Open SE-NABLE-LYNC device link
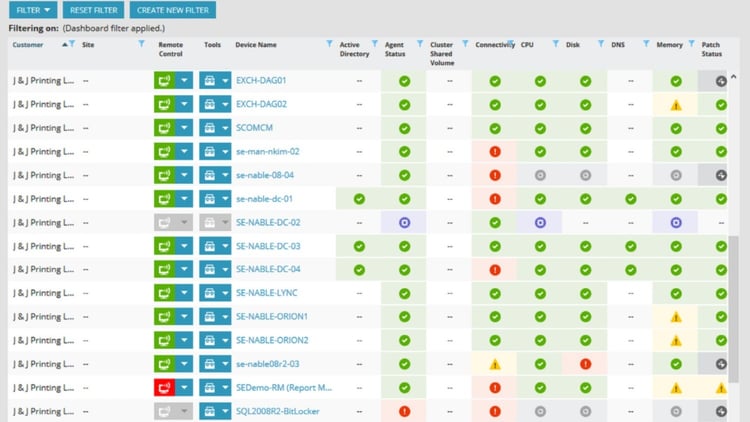The height and width of the screenshot is (422, 750). pos(266,293)
